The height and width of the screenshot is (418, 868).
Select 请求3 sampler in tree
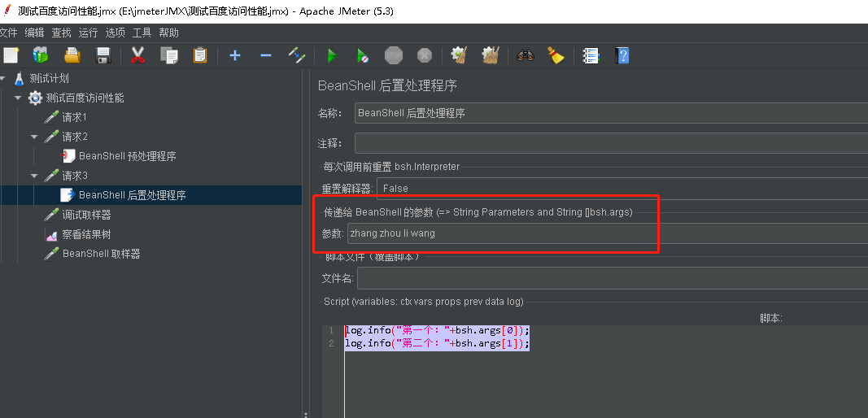75,176
